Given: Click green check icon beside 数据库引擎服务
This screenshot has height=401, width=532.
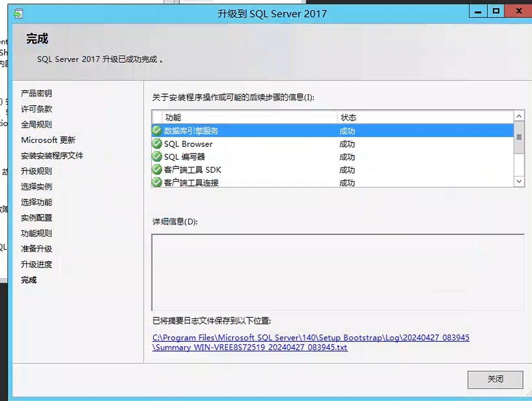Looking at the screenshot, I should coord(157,130).
